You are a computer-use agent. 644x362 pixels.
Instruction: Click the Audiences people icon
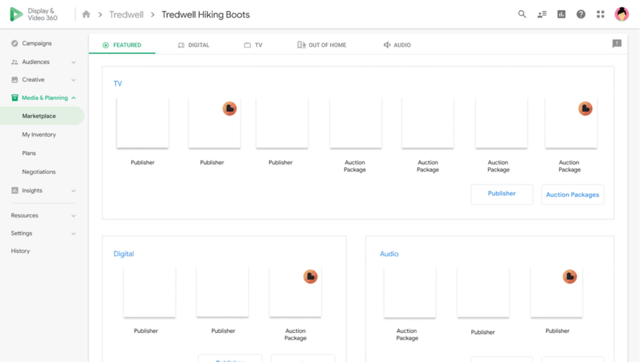coord(14,62)
